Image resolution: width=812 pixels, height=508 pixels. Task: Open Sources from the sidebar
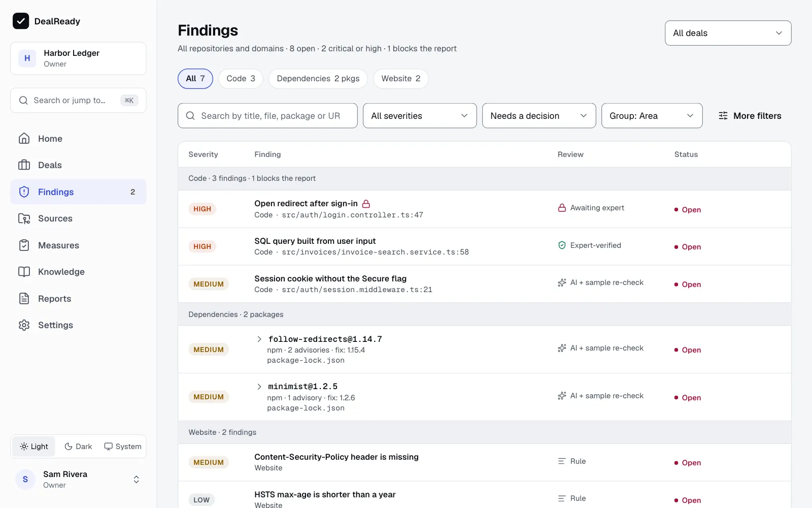click(78, 218)
